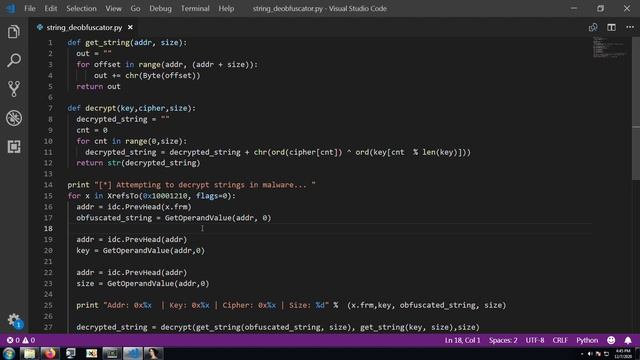Click line number 18 in gutter
This screenshot has width=640, height=360.
pos(48,229)
